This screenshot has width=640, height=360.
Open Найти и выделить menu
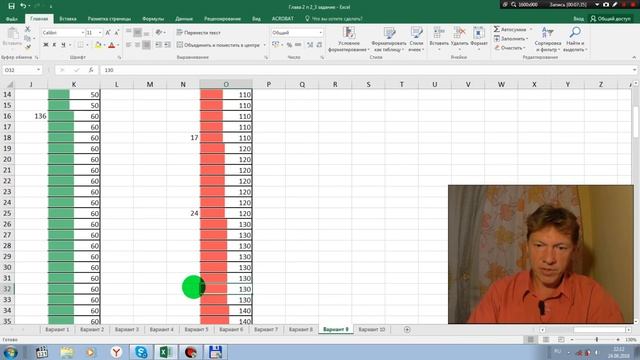[575, 40]
